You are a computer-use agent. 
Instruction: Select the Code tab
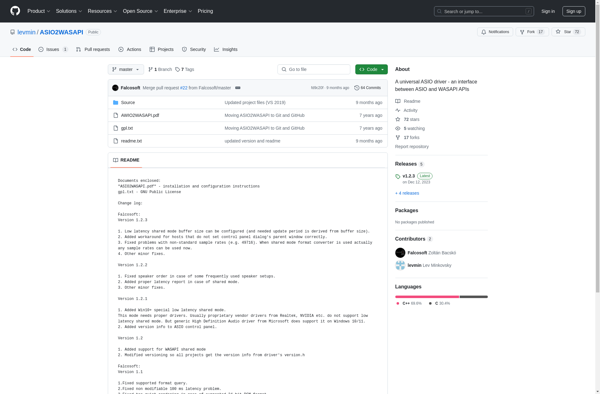tap(22, 49)
